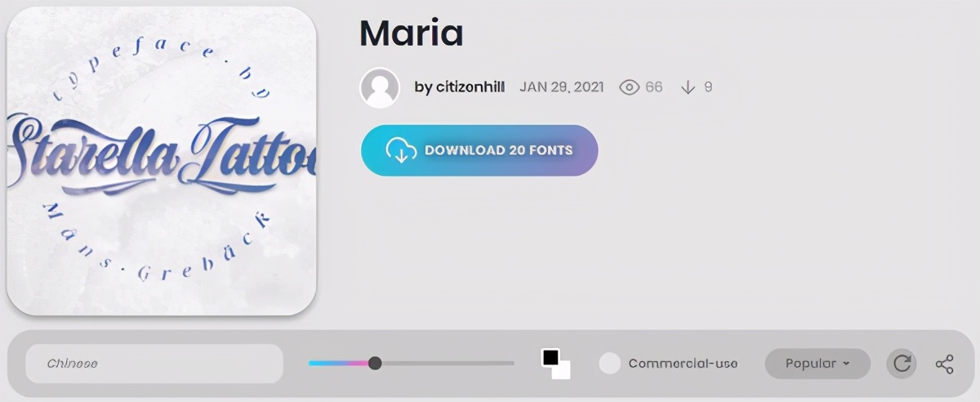Select the white background color swatch
This screenshot has height=402, width=980.
(561, 370)
